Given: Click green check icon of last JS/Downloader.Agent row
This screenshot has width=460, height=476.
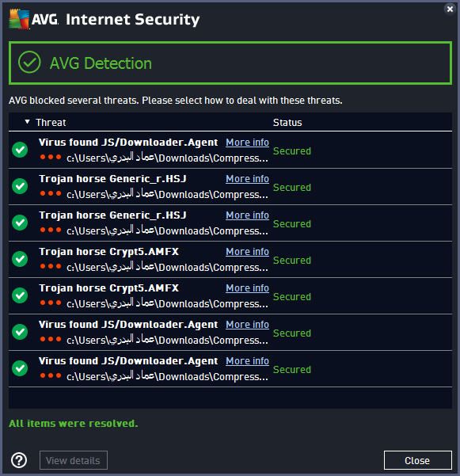Looking at the screenshot, I should click(20, 368).
